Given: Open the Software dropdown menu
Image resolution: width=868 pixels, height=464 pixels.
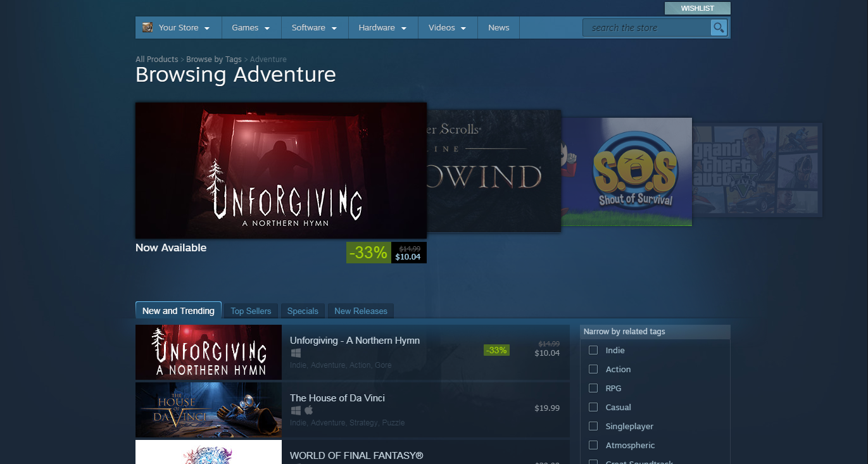Looking at the screenshot, I should click(315, 27).
